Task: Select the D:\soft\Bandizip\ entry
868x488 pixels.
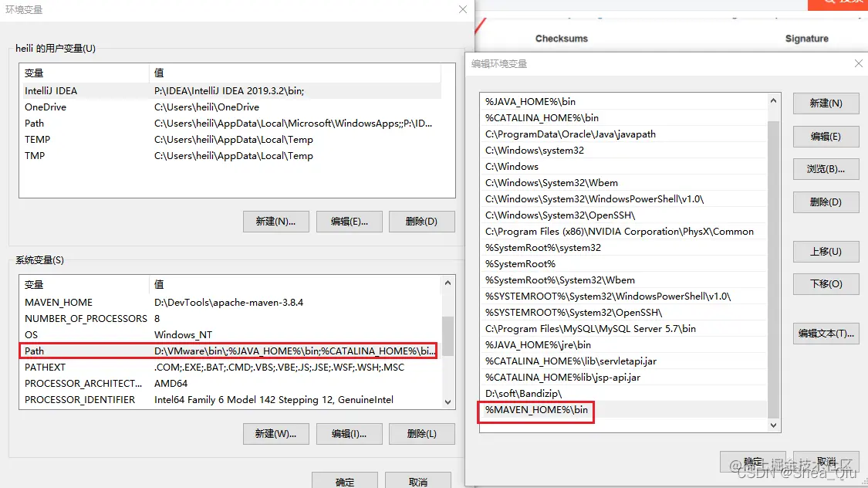Action: 623,393
